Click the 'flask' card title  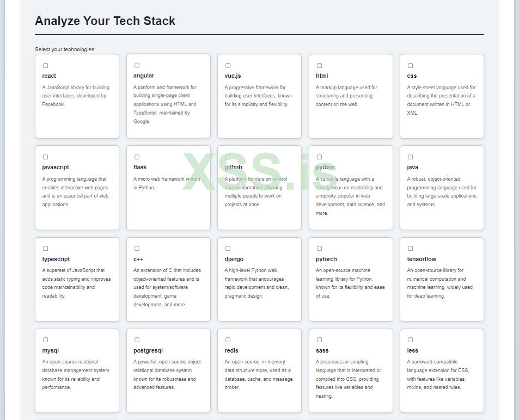click(140, 167)
